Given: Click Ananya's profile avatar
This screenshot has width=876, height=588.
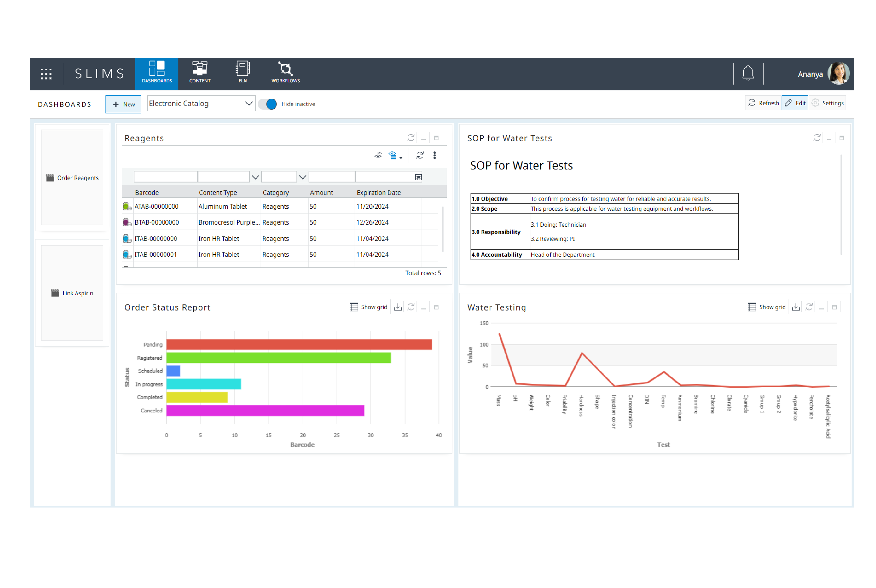Looking at the screenshot, I should click(x=838, y=73).
